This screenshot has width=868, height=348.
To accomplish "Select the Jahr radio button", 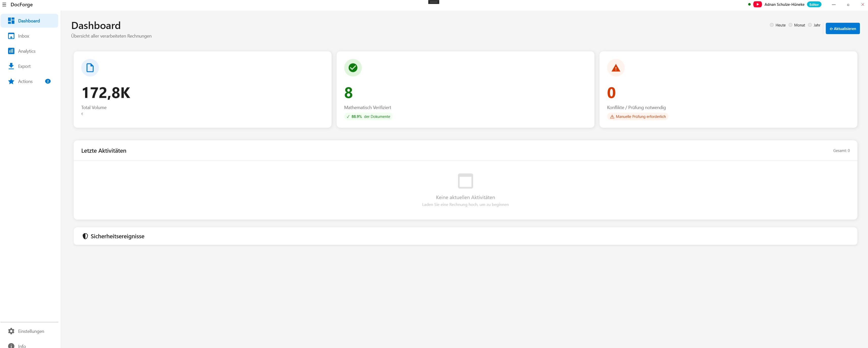I will (x=810, y=25).
